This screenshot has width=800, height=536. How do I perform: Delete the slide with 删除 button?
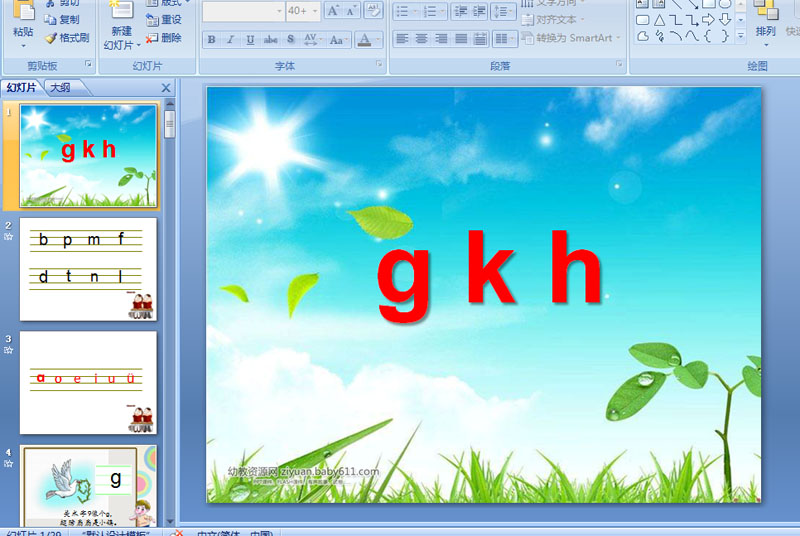point(164,38)
